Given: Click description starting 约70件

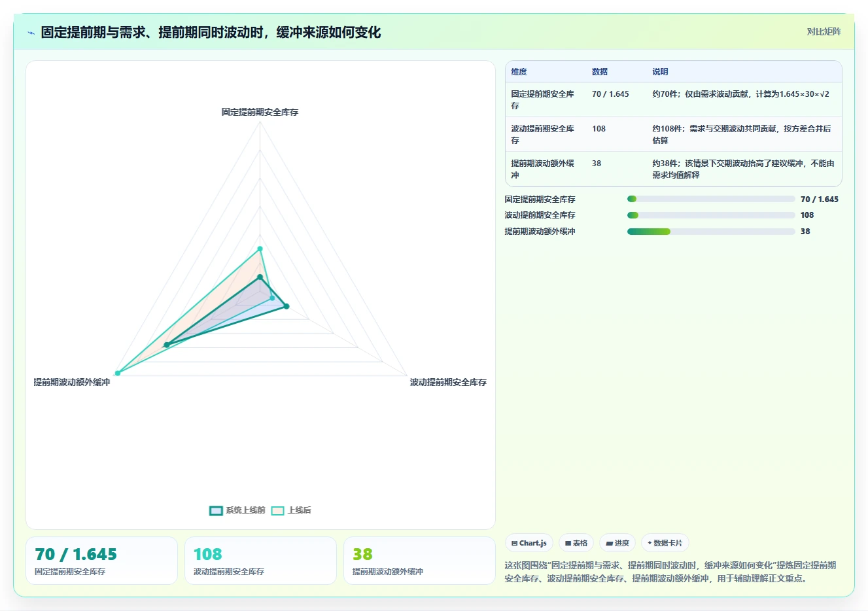Looking at the screenshot, I should pyautogui.click(x=740, y=94).
